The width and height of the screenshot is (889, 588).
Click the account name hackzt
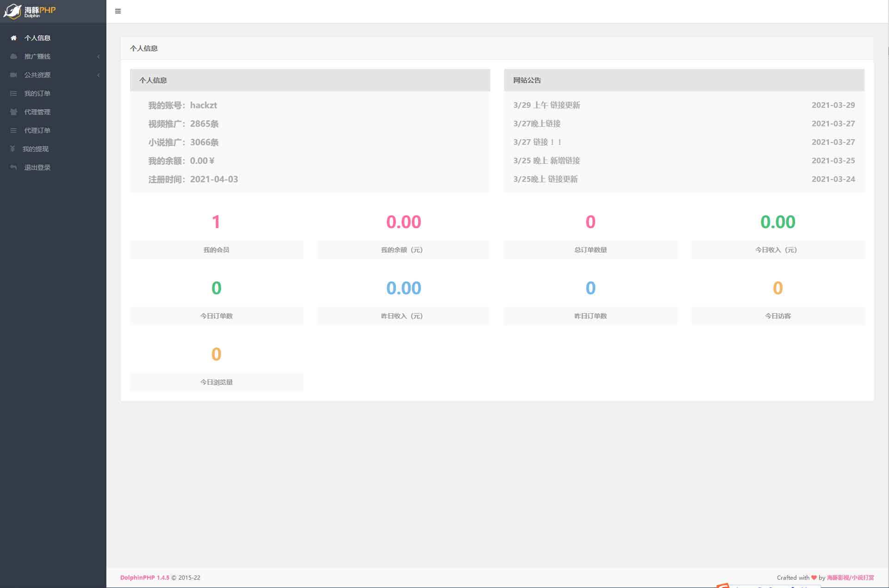204,105
